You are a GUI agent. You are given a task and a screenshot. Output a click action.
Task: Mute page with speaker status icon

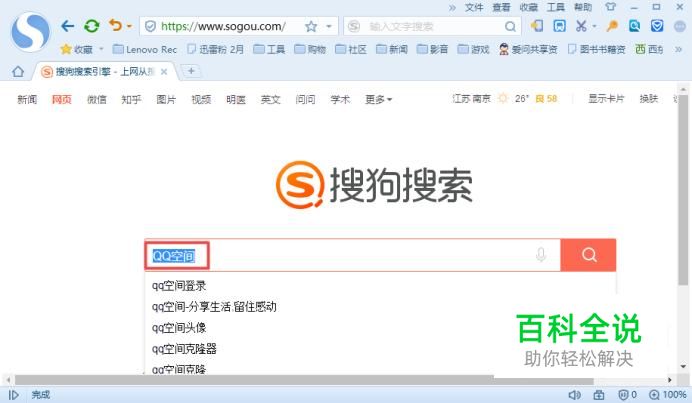pos(574,395)
